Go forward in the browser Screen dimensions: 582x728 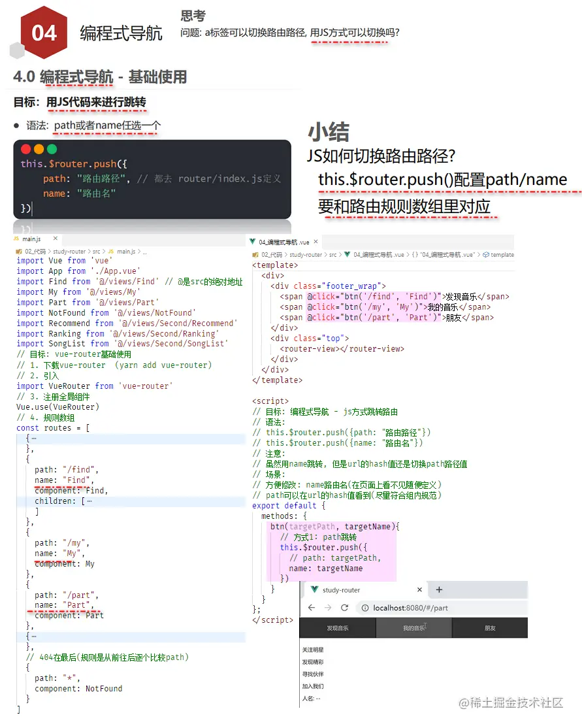(328, 608)
